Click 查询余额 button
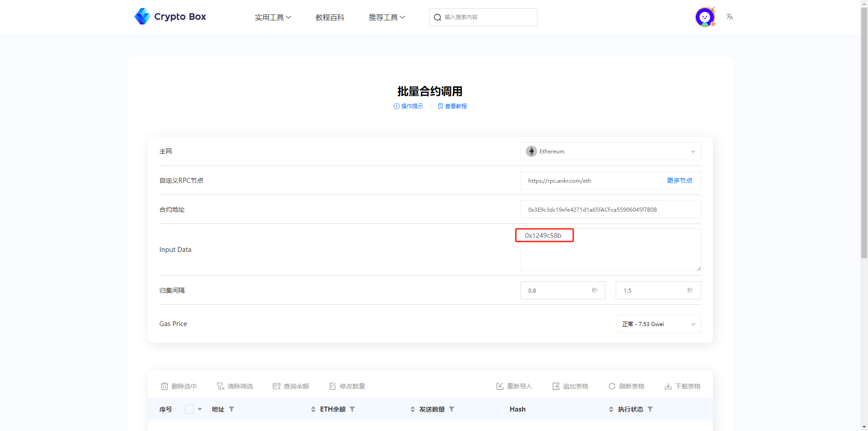 pos(291,386)
